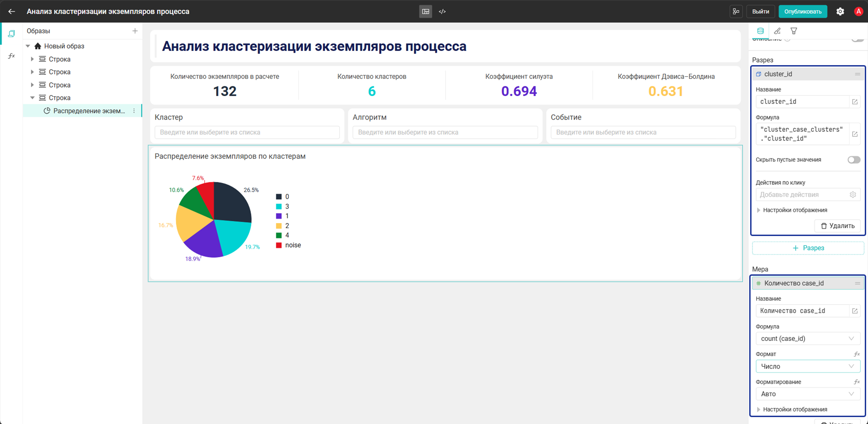Switch to layout grid view icon

point(426,12)
